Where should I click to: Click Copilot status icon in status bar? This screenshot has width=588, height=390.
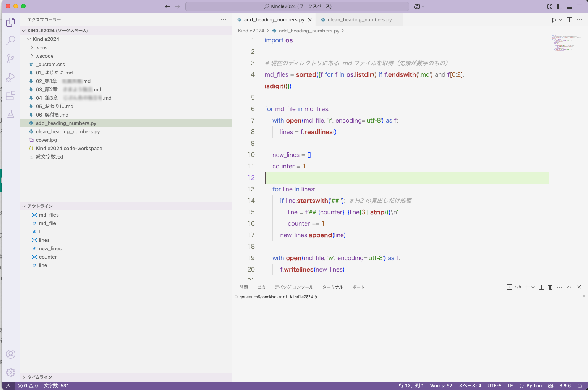[x=551, y=386]
